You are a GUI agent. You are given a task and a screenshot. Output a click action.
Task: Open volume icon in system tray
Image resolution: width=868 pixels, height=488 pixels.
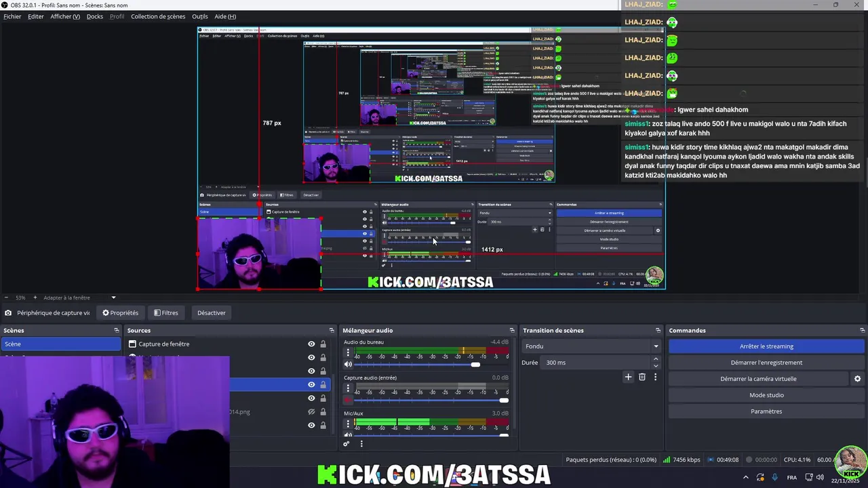(821, 477)
